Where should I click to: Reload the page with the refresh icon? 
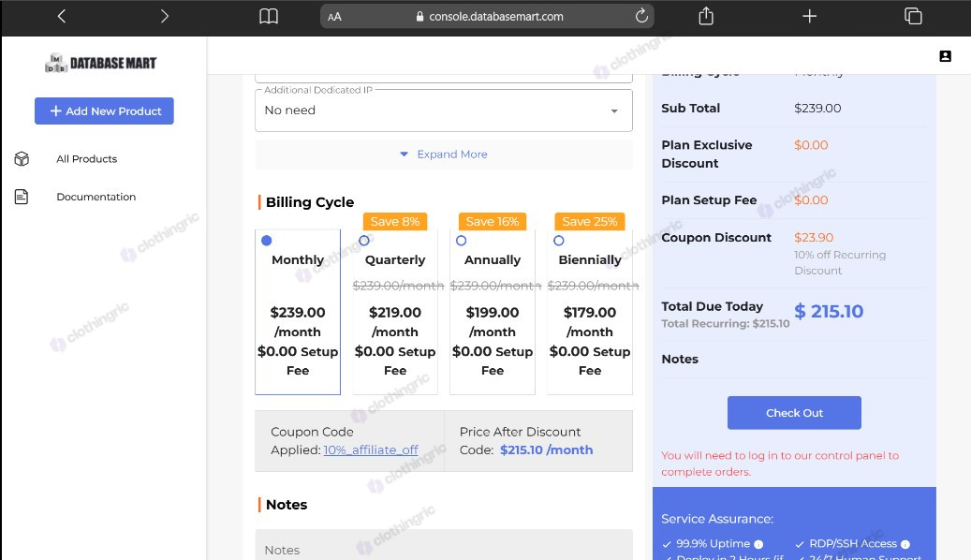(641, 16)
